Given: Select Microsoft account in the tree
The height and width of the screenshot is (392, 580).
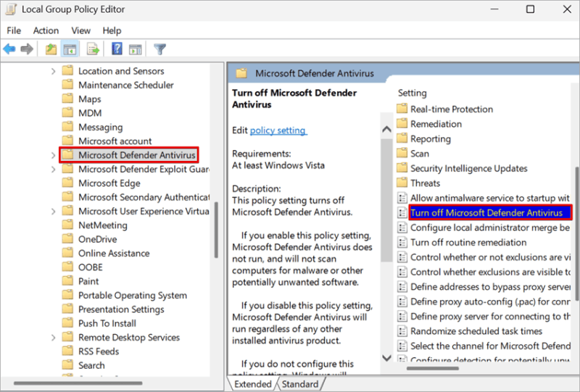Looking at the screenshot, I should coord(115,141).
